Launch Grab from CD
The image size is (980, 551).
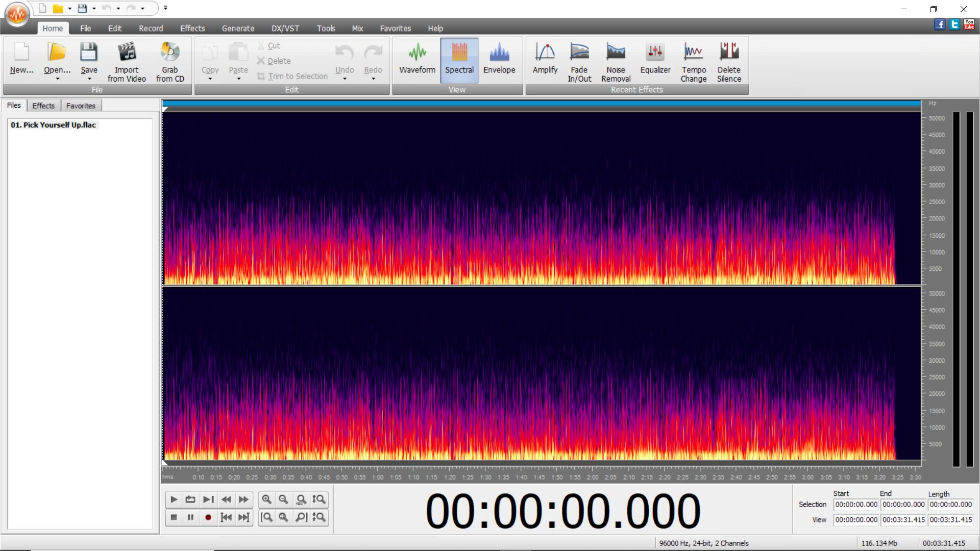(170, 61)
